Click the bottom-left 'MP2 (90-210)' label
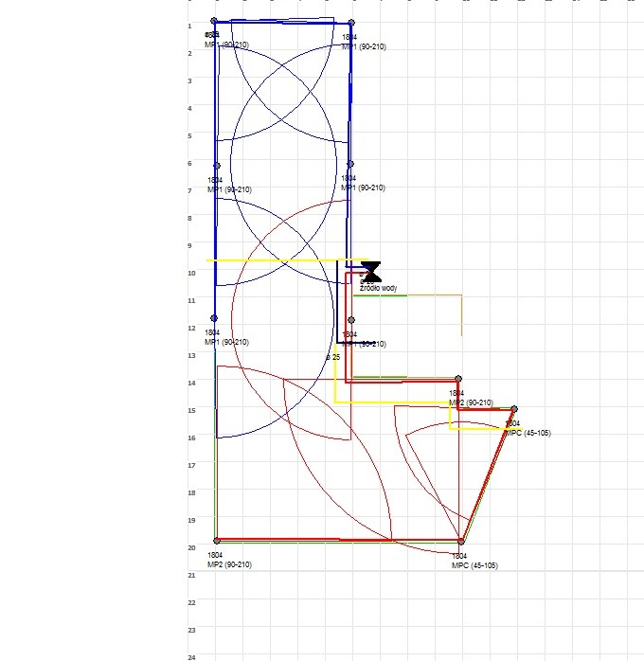Viewport: 644px width, 661px height. [229, 564]
